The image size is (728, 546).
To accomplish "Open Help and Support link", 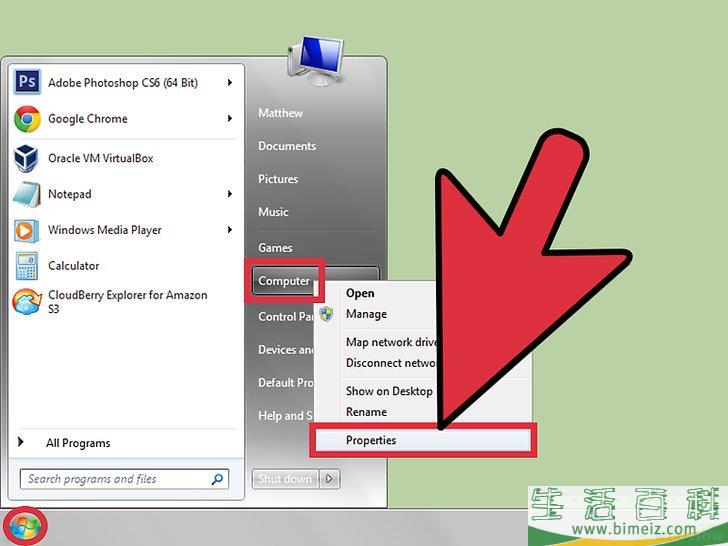I will 285,416.
